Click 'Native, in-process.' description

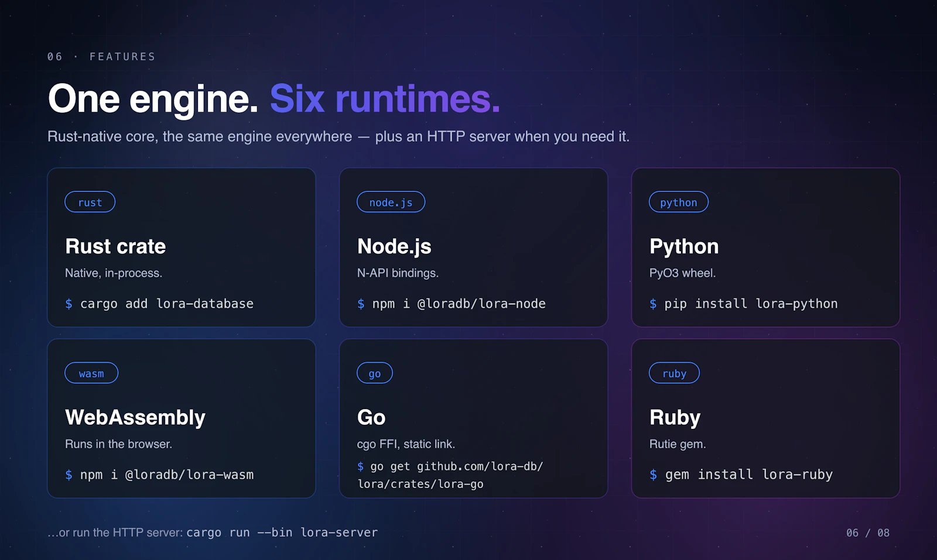pos(114,273)
